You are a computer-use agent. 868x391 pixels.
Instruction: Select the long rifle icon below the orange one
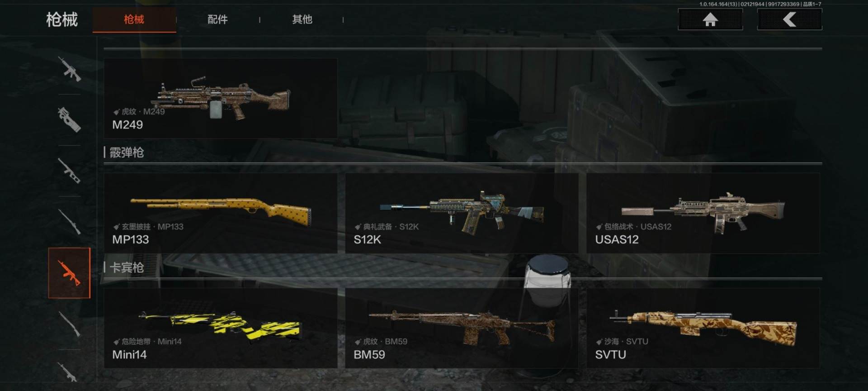tap(69, 324)
